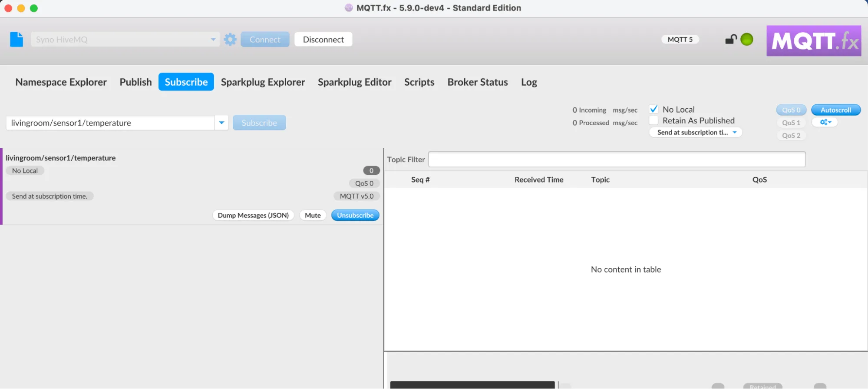Toggle the No Local checkbox
Image resolution: width=868 pixels, height=389 pixels.
tap(653, 109)
